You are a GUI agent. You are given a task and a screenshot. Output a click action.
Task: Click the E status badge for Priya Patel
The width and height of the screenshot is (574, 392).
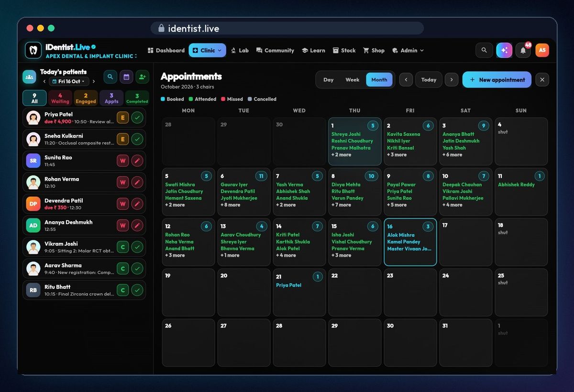[x=122, y=118]
